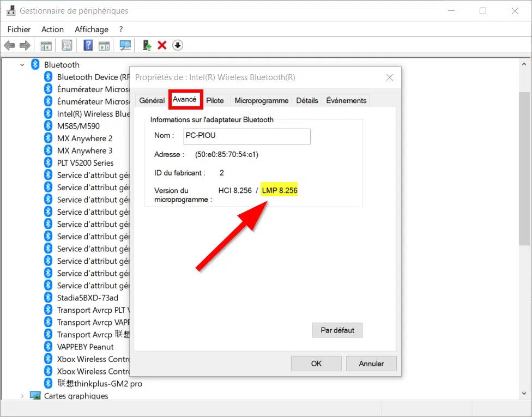Select MX Anywhere 3 in device tree

84,150
